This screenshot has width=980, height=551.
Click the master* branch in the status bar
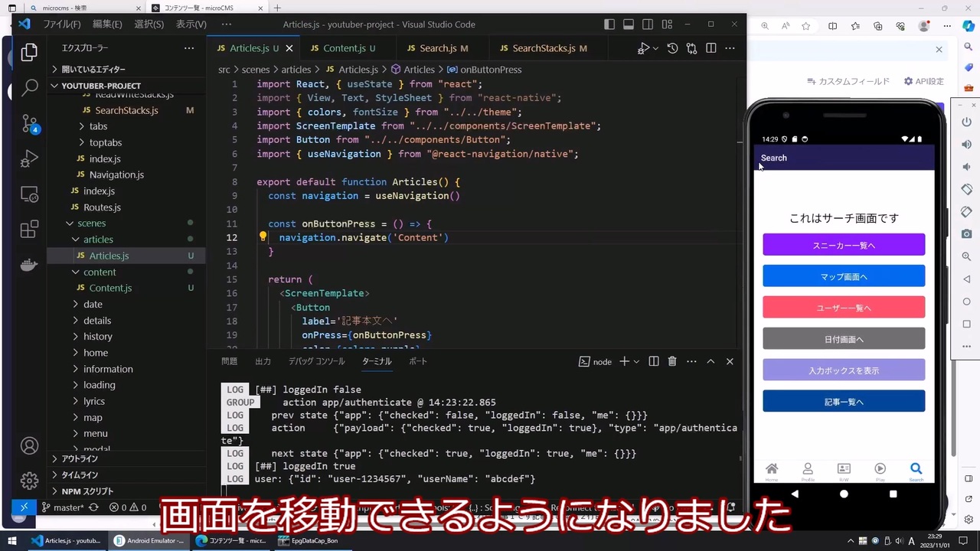click(65, 507)
